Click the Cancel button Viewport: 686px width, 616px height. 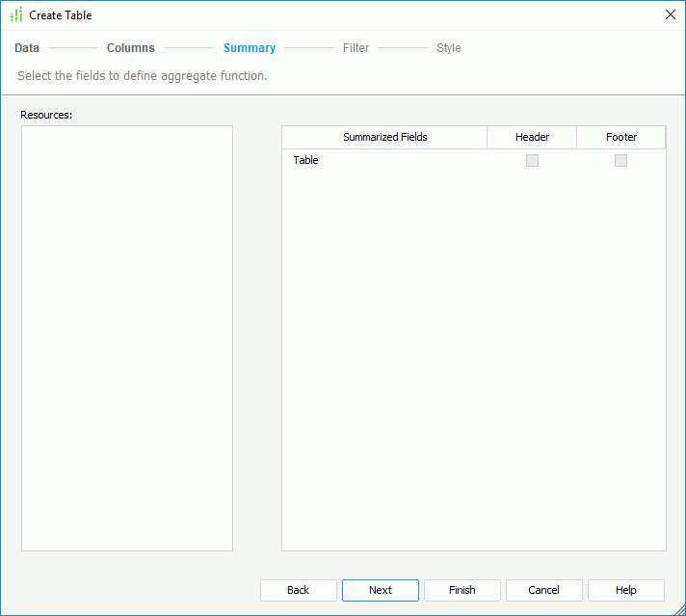[x=543, y=590]
